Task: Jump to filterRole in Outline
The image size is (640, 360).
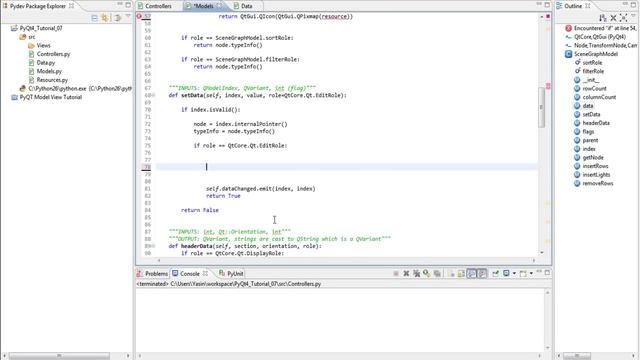Action: click(x=593, y=71)
